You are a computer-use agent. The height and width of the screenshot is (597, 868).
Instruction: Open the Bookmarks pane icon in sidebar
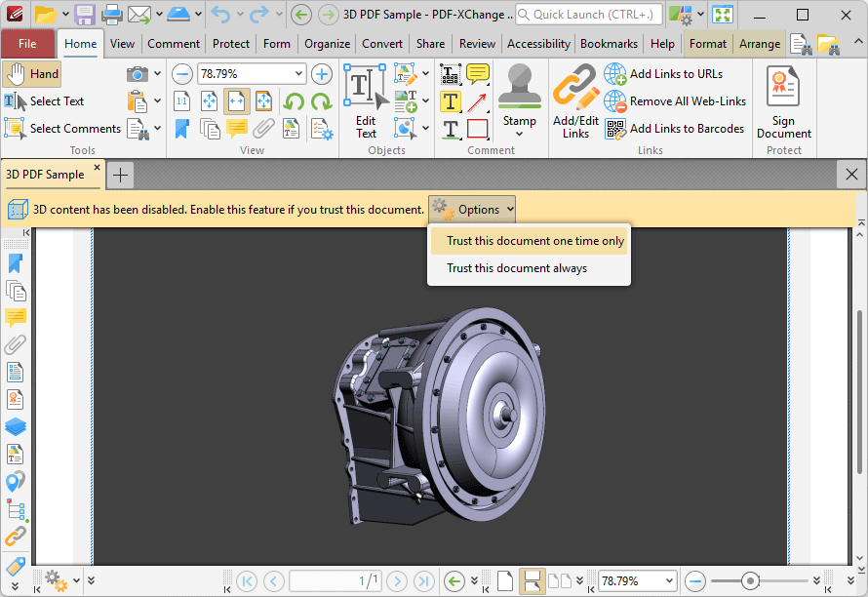[x=15, y=263]
